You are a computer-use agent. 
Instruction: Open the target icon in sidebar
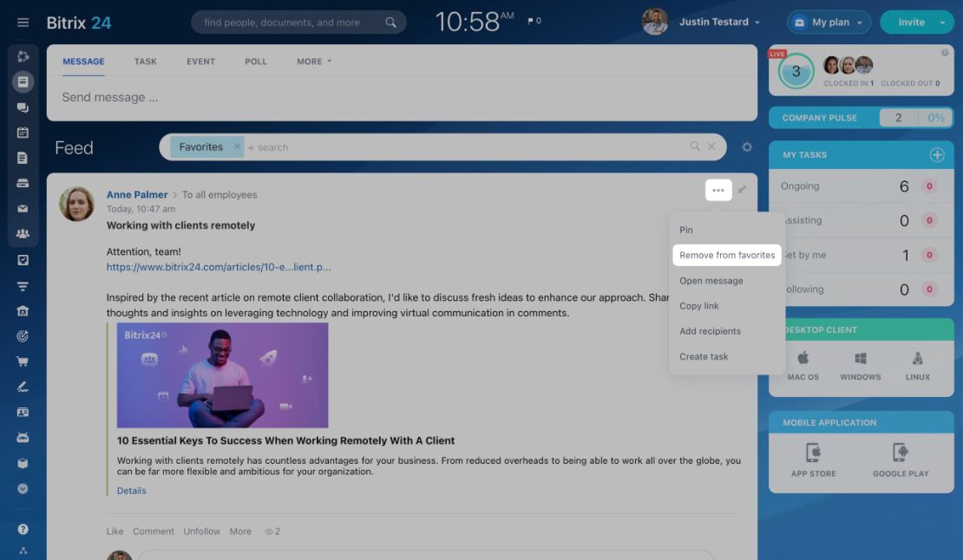23,336
